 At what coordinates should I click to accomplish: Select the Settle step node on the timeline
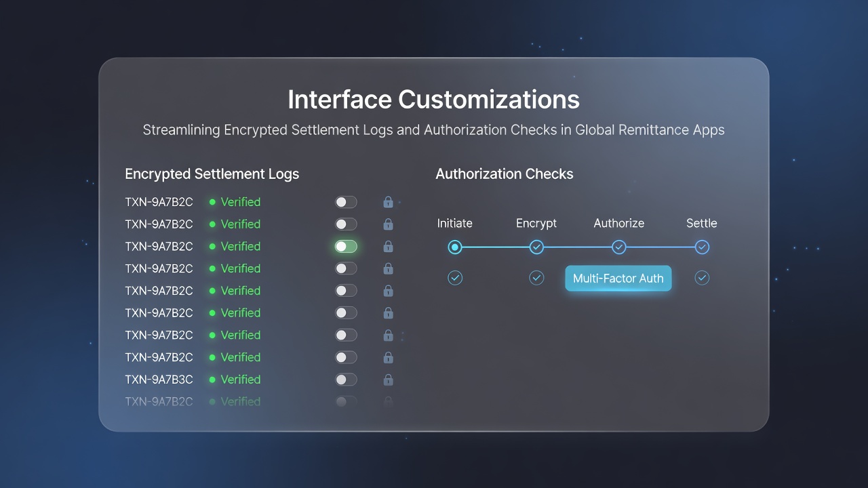(702, 247)
